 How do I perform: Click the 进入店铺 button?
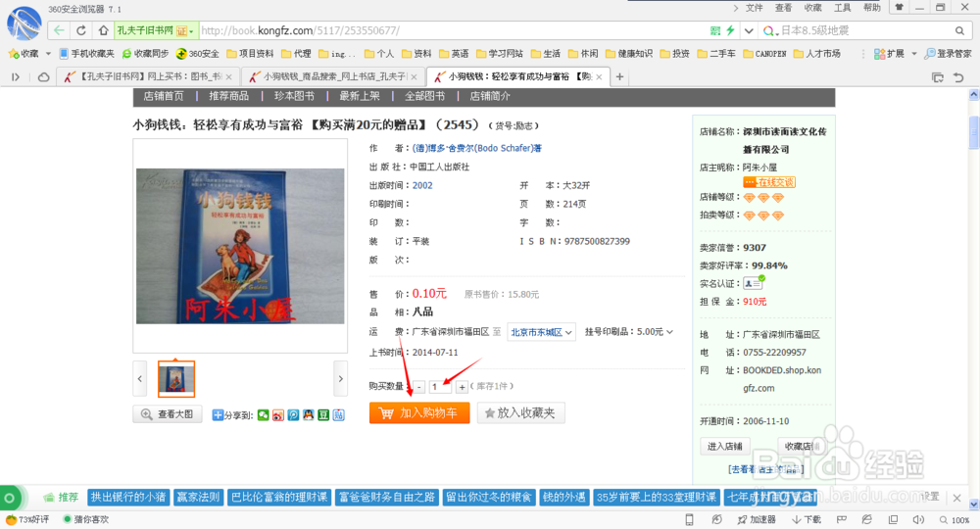click(725, 446)
